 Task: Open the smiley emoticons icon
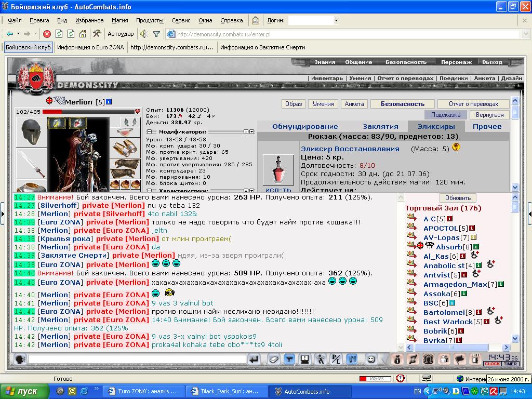tap(371, 360)
